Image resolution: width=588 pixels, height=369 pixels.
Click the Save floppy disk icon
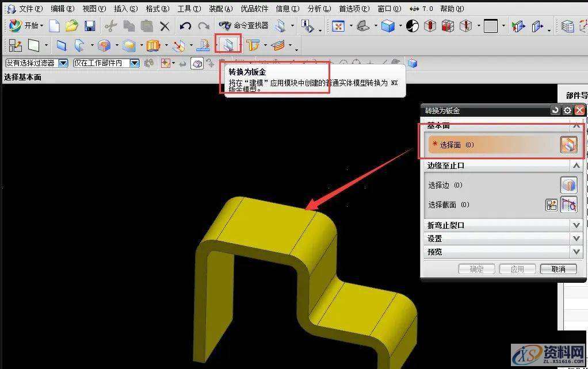coord(90,26)
